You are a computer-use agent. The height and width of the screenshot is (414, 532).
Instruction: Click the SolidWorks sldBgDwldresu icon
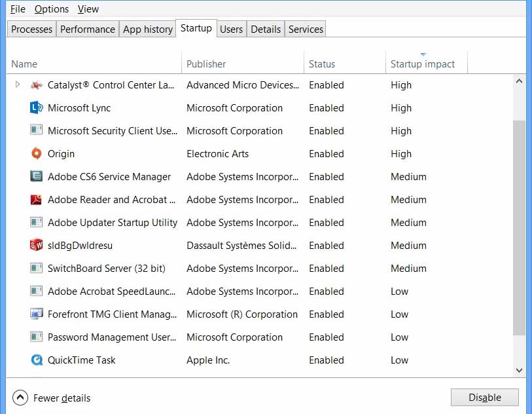[x=37, y=245]
